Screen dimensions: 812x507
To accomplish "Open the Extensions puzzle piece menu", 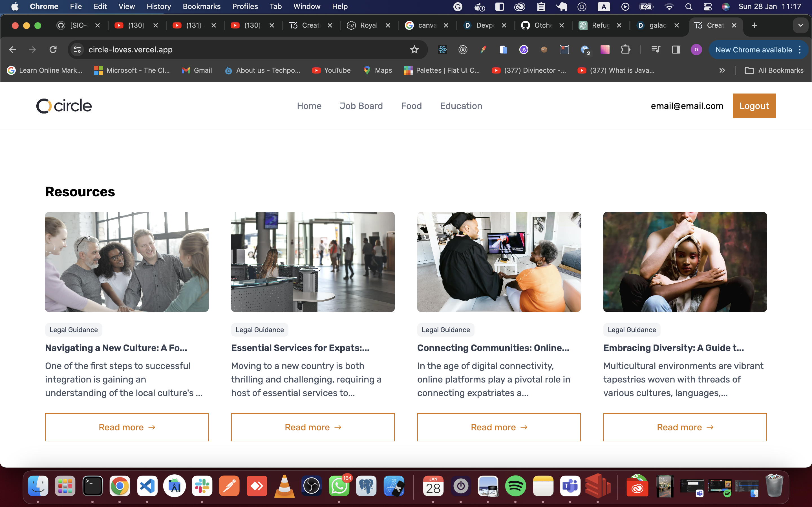I will [x=625, y=50].
